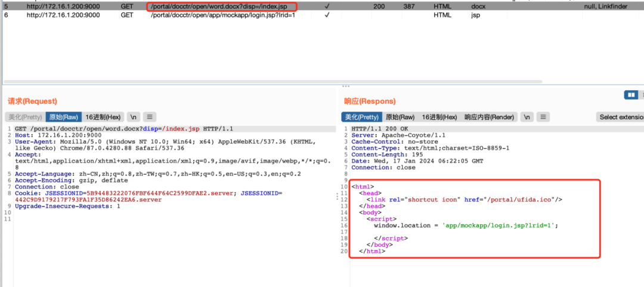Click the Accept-Language header line
644x287 pixels.
157,174
